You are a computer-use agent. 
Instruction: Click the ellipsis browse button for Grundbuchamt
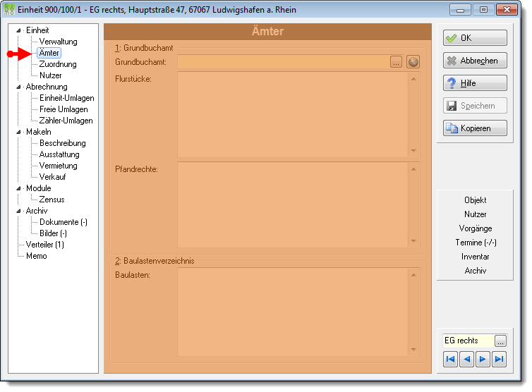tap(396, 62)
